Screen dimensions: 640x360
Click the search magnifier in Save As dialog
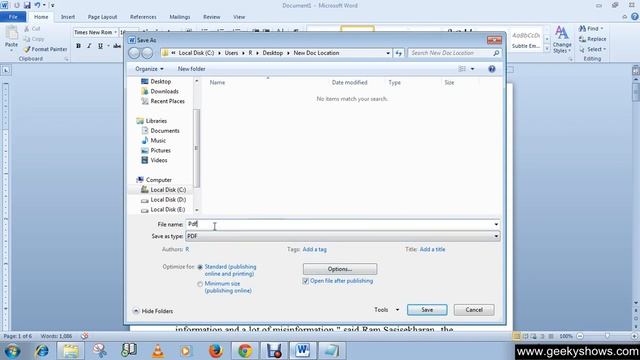coord(496,53)
